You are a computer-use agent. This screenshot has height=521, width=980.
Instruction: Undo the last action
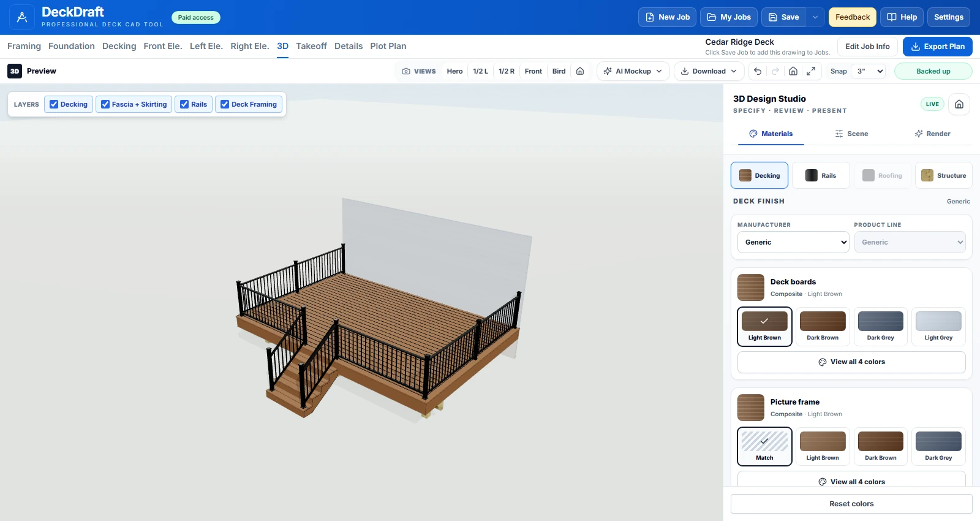tap(758, 71)
